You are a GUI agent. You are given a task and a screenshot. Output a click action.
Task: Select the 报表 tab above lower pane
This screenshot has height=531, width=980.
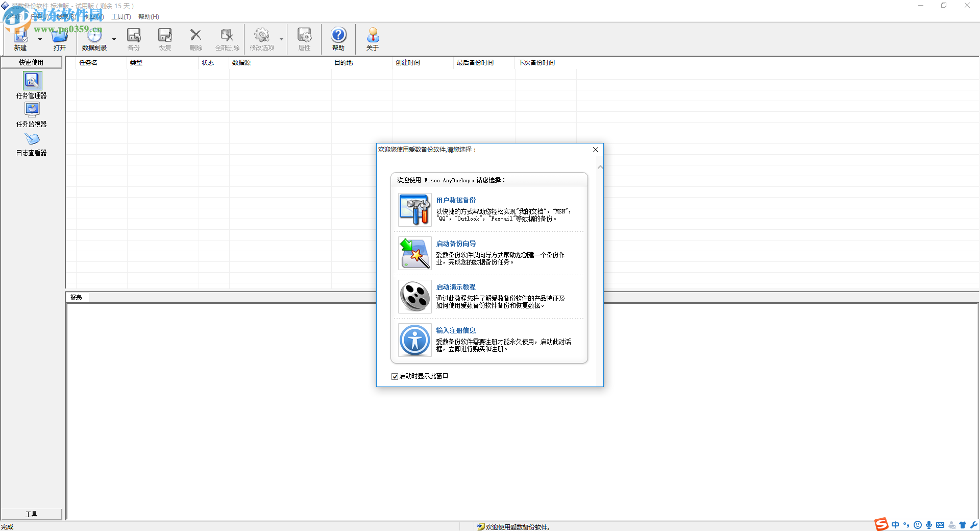pyautogui.click(x=76, y=297)
